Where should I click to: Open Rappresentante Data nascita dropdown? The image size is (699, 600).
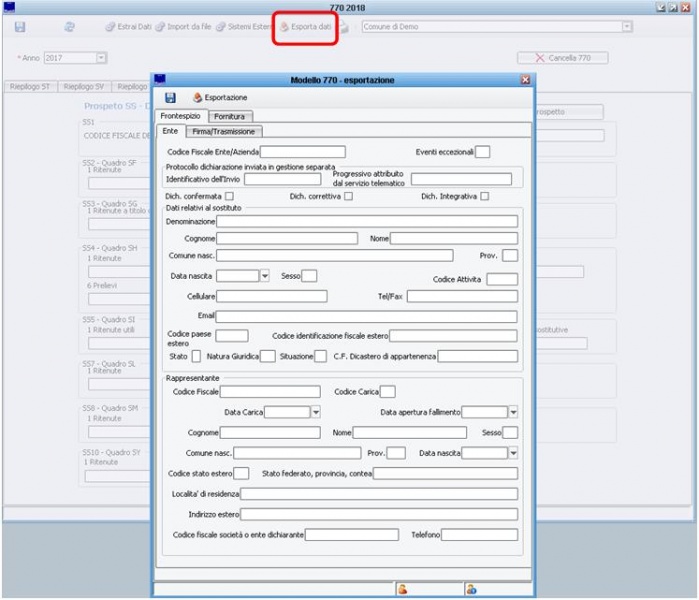coord(513,453)
